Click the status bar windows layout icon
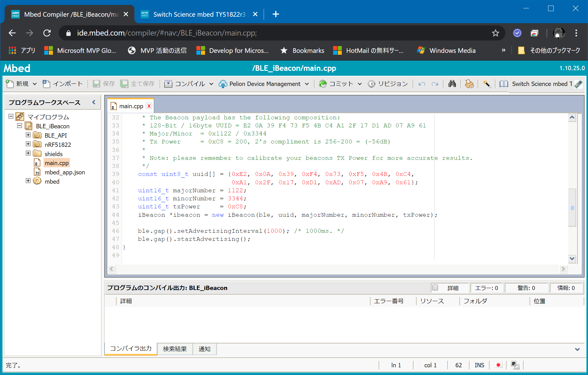Image resolution: width=588 pixels, height=375 pixels. (515, 365)
